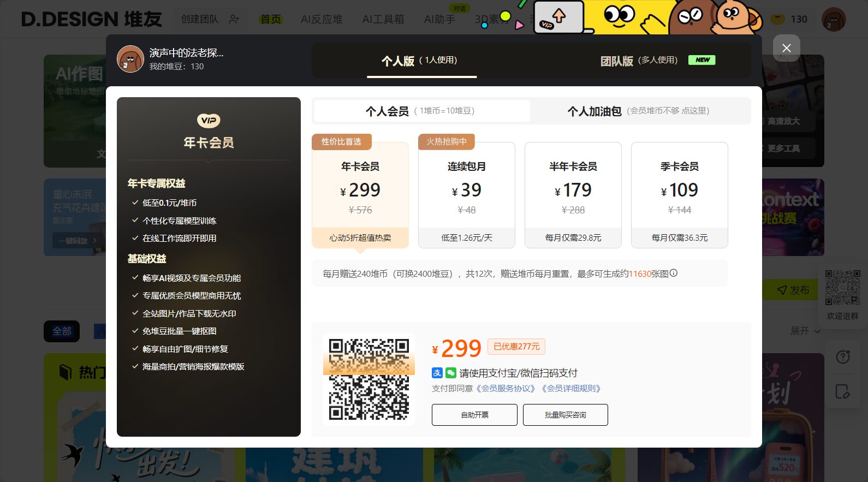
Task: Click the 欢迎进群 QR code widget
Action: click(x=842, y=294)
